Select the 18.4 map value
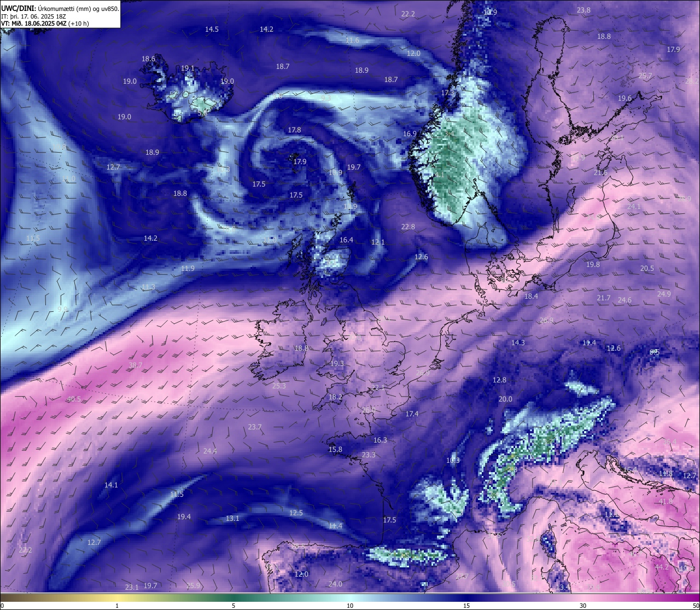 click(x=531, y=296)
